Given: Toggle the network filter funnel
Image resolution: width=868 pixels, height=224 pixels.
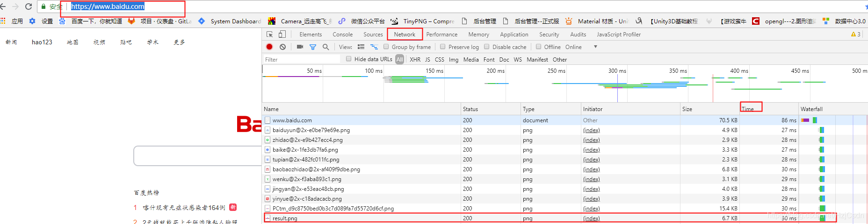Looking at the screenshot, I should (313, 47).
